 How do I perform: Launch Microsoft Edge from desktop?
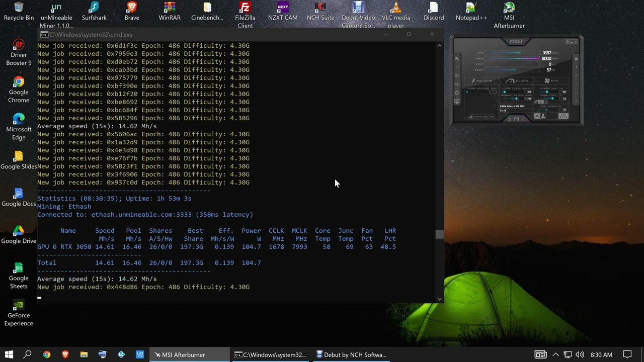click(19, 127)
